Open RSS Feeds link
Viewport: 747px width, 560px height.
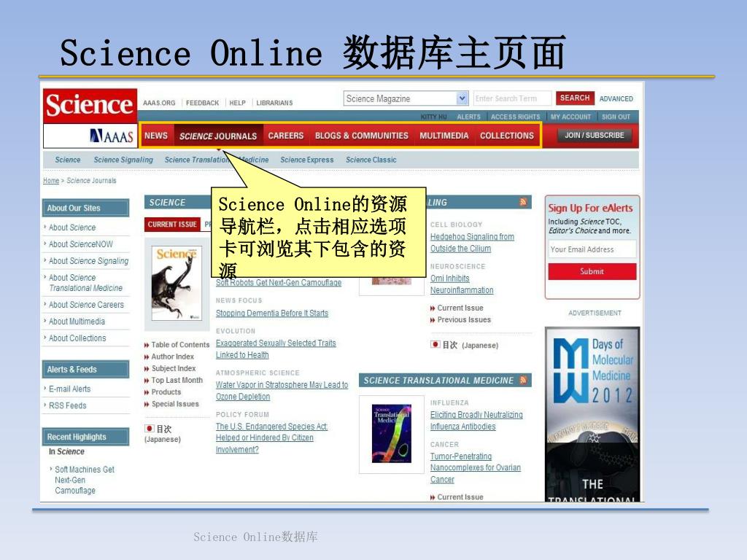click(x=68, y=405)
